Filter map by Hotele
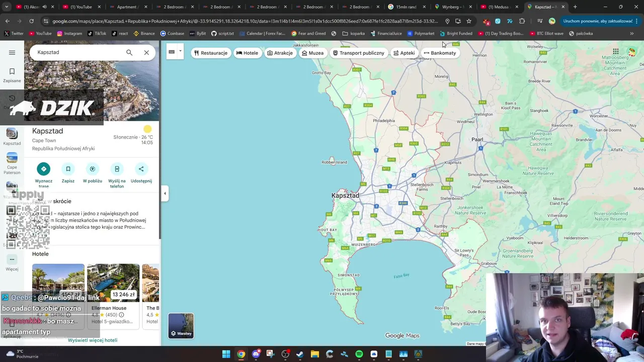The width and height of the screenshot is (644, 362). click(x=247, y=53)
